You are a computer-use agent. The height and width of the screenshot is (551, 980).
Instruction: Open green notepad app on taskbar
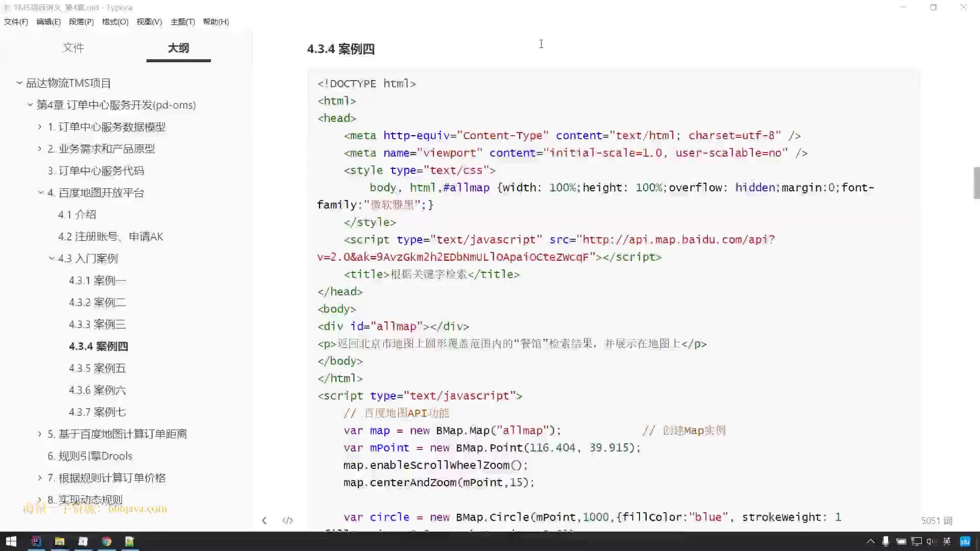coord(130,541)
